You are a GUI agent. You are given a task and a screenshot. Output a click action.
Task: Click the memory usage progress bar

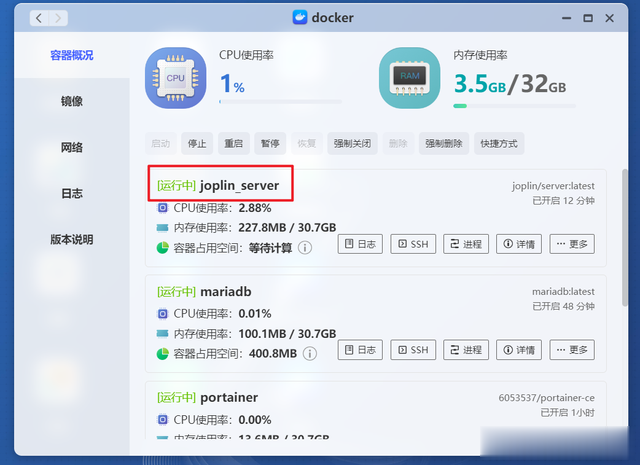515,106
